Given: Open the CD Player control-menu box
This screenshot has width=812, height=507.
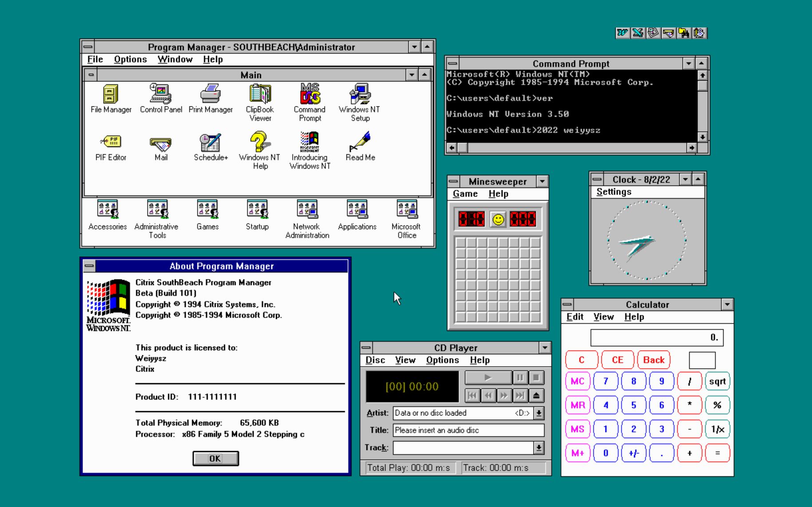Looking at the screenshot, I should (367, 347).
